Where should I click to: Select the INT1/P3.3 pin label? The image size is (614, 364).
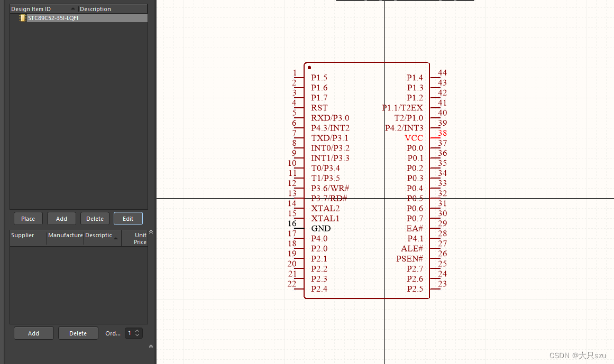330,158
